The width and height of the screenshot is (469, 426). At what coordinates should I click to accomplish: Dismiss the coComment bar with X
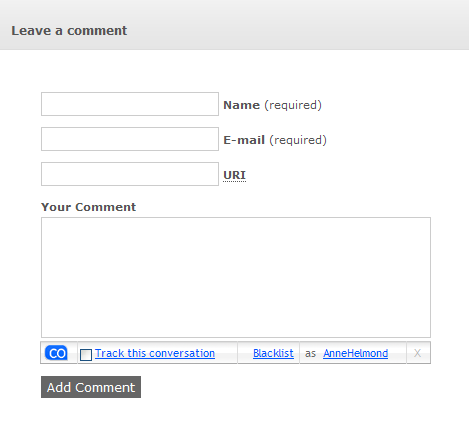tap(417, 353)
